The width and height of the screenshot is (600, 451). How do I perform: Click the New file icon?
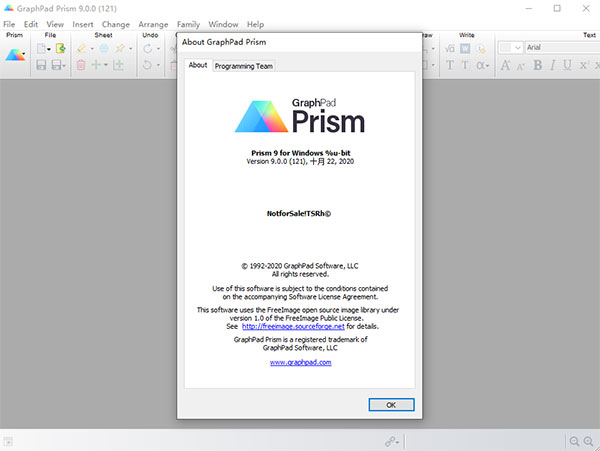(x=42, y=48)
